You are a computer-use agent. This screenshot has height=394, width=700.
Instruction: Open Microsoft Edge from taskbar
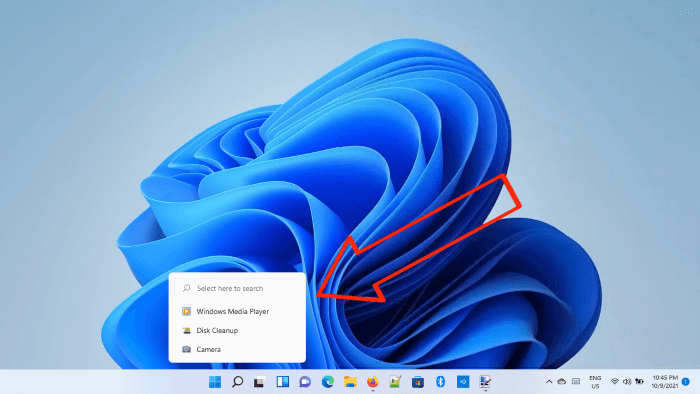(x=328, y=382)
